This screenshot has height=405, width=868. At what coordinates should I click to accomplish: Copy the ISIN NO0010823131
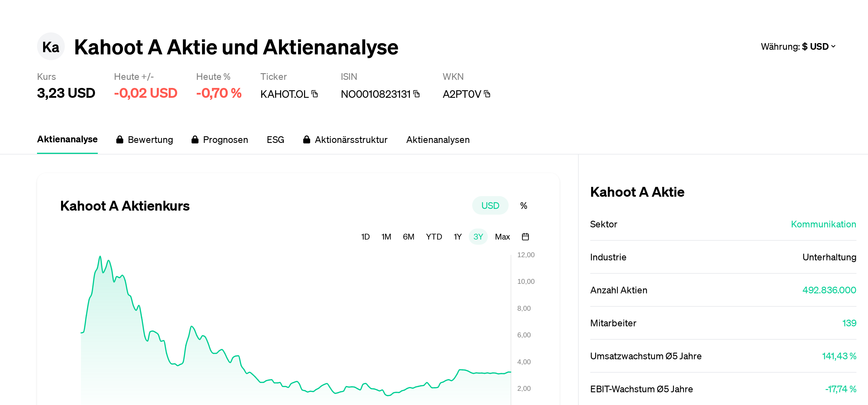coord(416,94)
